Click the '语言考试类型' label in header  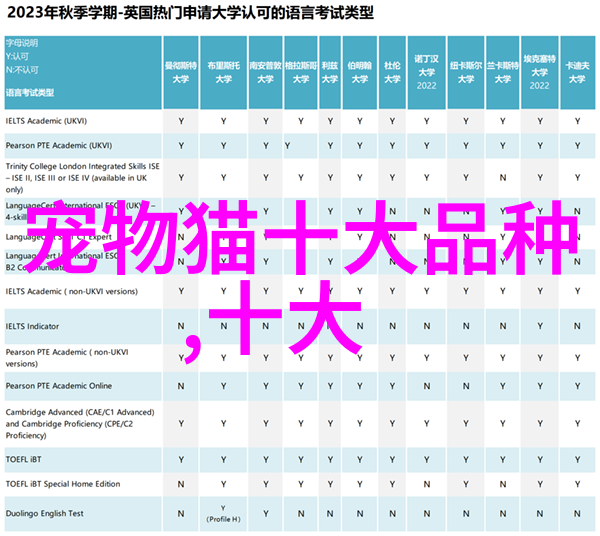coord(30,93)
